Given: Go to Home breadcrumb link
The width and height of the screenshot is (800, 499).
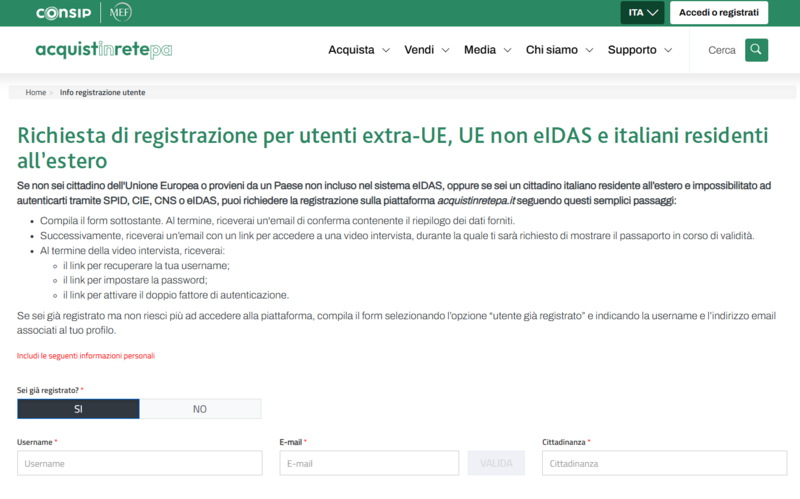Looking at the screenshot, I should pos(36,92).
